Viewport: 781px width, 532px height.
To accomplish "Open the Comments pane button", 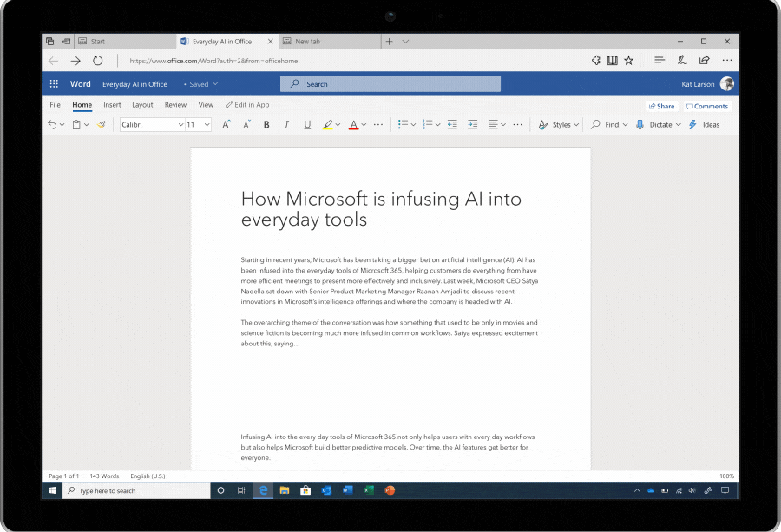I will [x=706, y=106].
